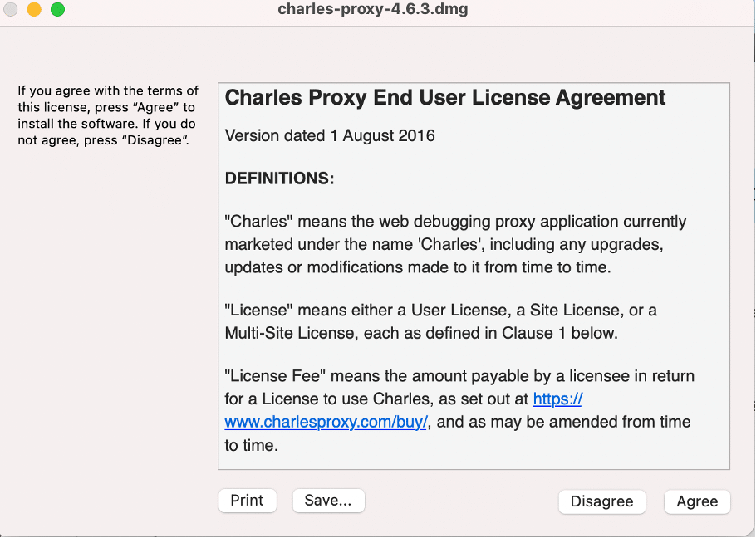
Task: Open the charlesproxy.com/buy hyperlink
Action: pos(557,399)
